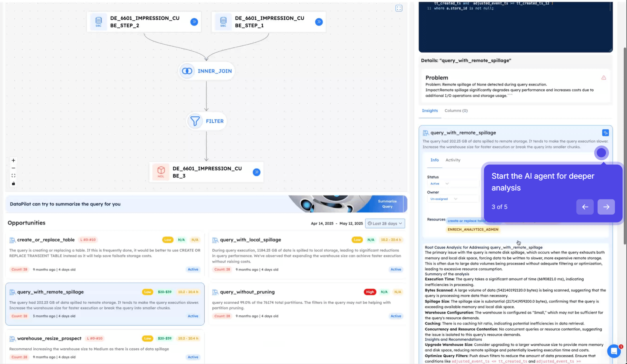This screenshot has height=364, width=627.
Task: Click the SRC database icon on DE_6601_IMPRESSION_CUBE_STEP_2
Action: click(98, 22)
